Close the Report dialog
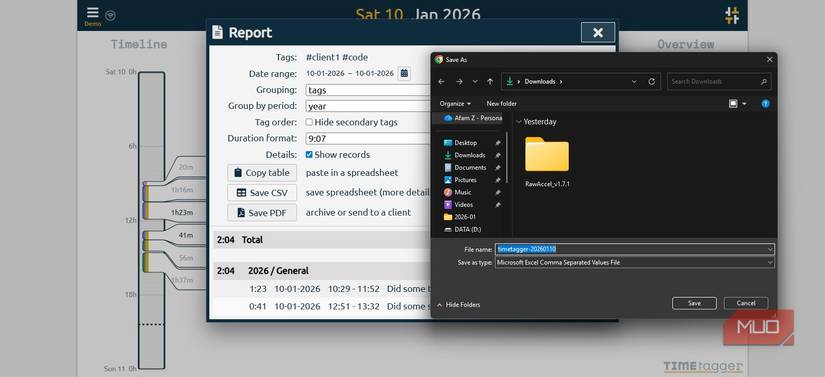 click(x=598, y=33)
